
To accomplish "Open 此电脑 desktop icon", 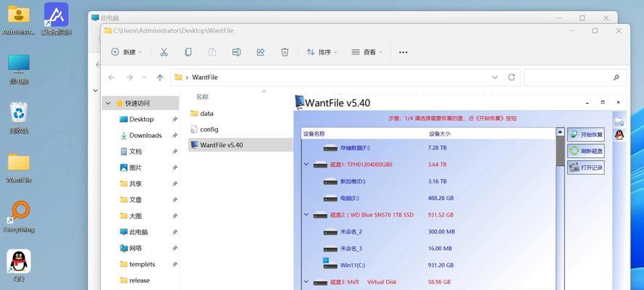I will (19, 69).
